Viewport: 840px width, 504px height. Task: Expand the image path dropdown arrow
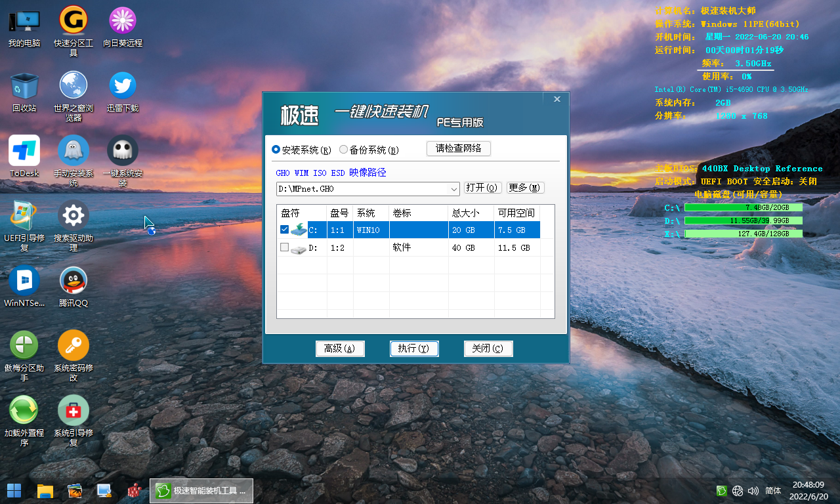[453, 189]
